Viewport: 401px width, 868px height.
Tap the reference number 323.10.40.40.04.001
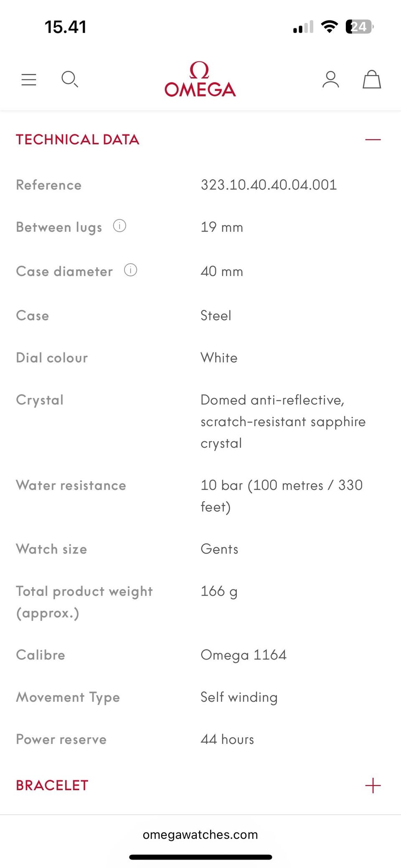click(269, 185)
